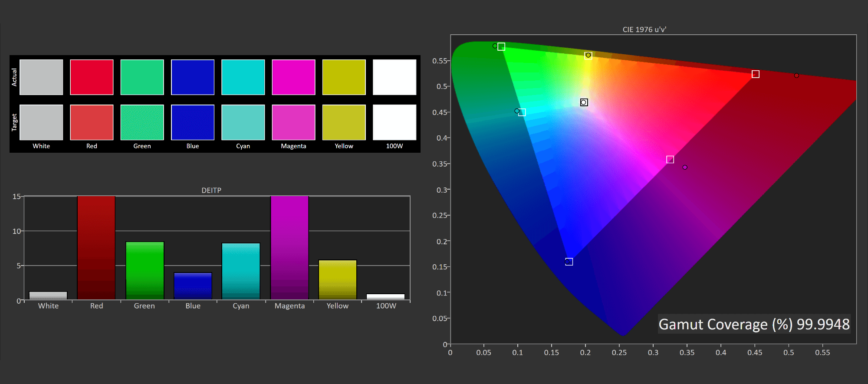Click the Gamut Coverage percentage label

pos(754,324)
